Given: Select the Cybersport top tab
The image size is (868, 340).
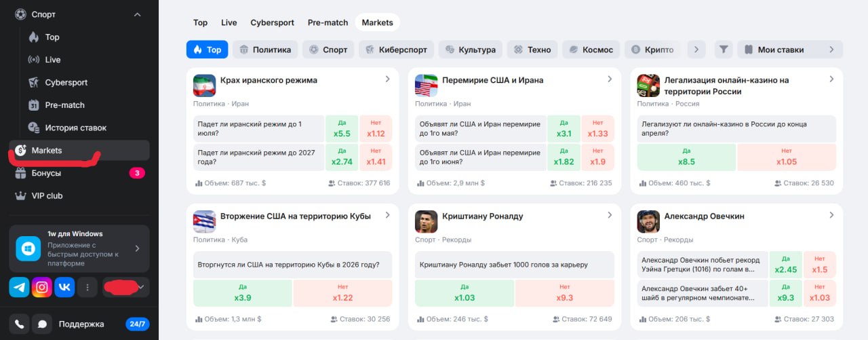Looking at the screenshot, I should (272, 22).
